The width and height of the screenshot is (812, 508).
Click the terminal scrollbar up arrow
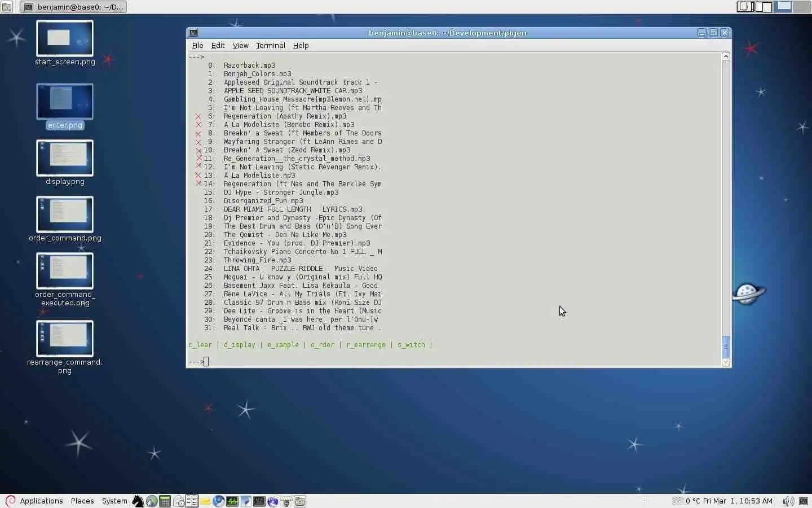[726, 56]
